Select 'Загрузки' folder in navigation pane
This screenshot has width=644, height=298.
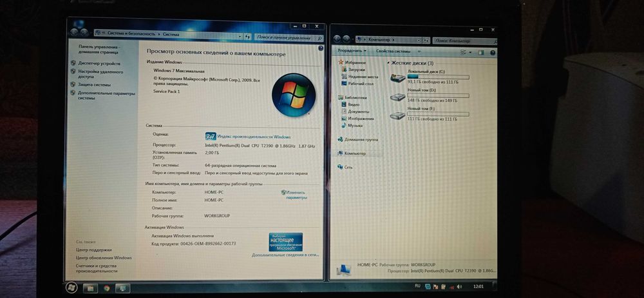click(353, 70)
